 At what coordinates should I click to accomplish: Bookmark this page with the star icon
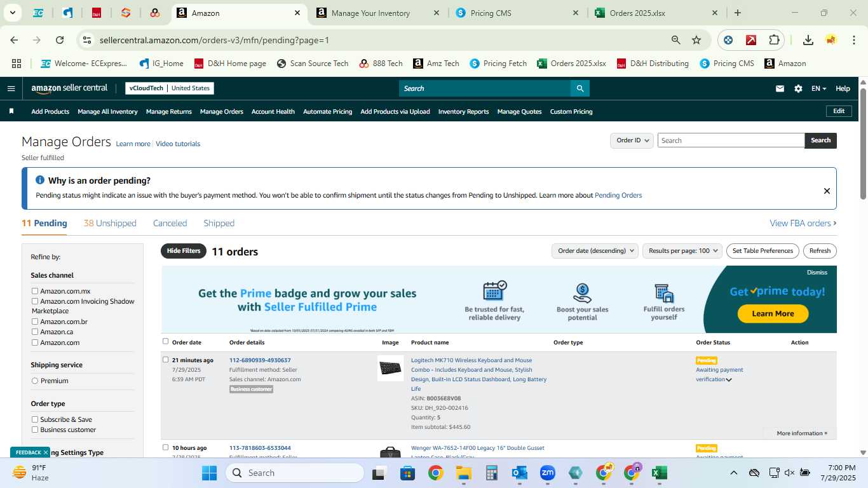pyautogui.click(x=696, y=40)
